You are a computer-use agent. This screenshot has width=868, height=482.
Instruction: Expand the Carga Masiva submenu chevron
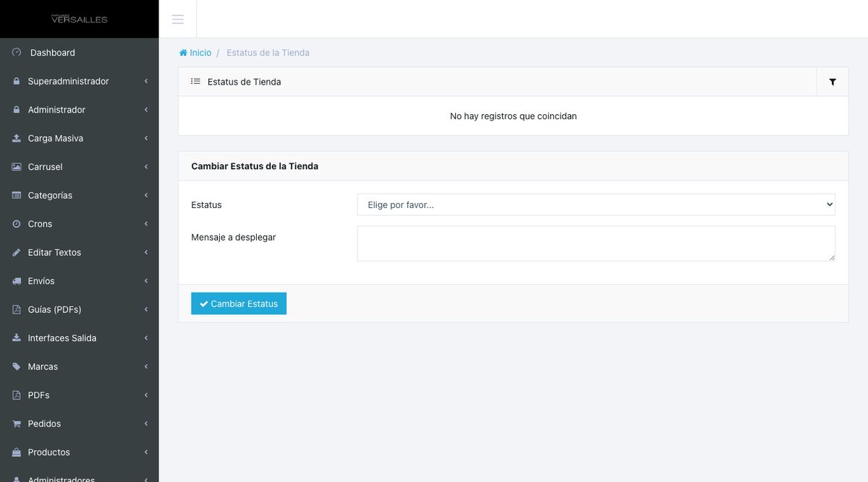click(x=146, y=138)
